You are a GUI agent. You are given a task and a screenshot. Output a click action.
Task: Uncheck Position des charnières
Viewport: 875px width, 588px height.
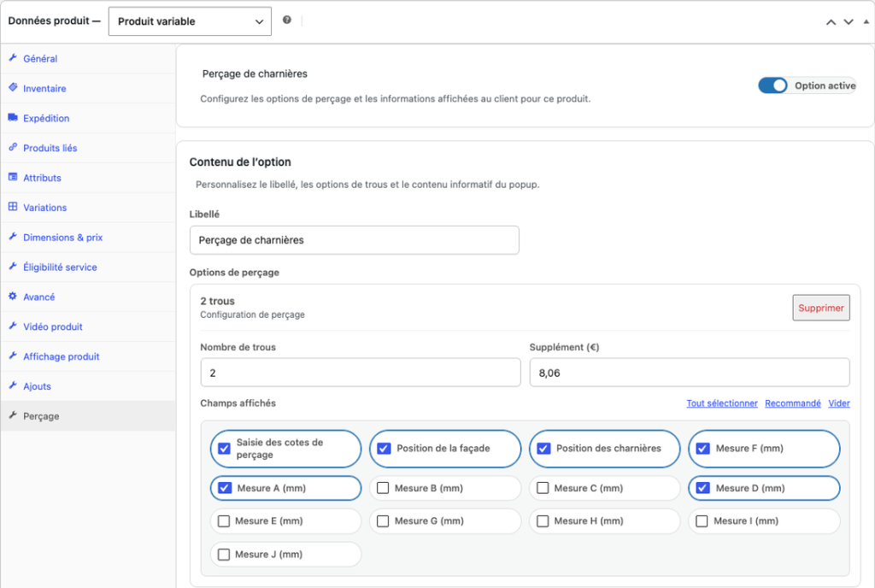pyautogui.click(x=543, y=449)
